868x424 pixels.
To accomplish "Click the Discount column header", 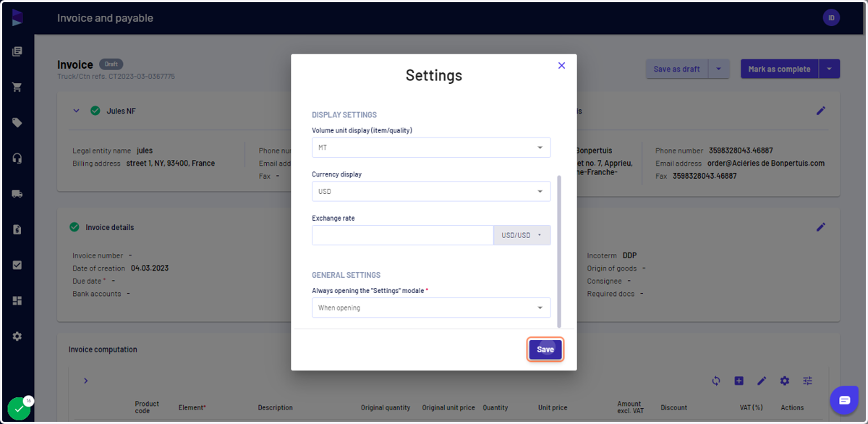I will point(674,407).
